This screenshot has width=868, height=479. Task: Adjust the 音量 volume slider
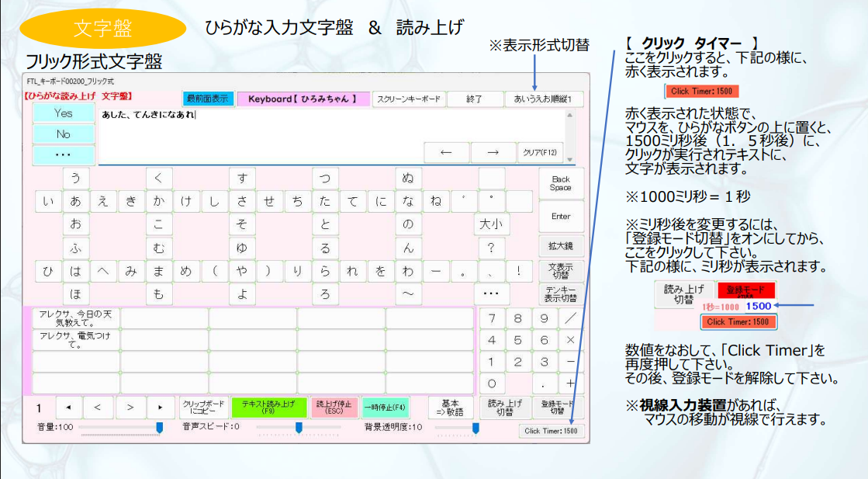(120, 428)
